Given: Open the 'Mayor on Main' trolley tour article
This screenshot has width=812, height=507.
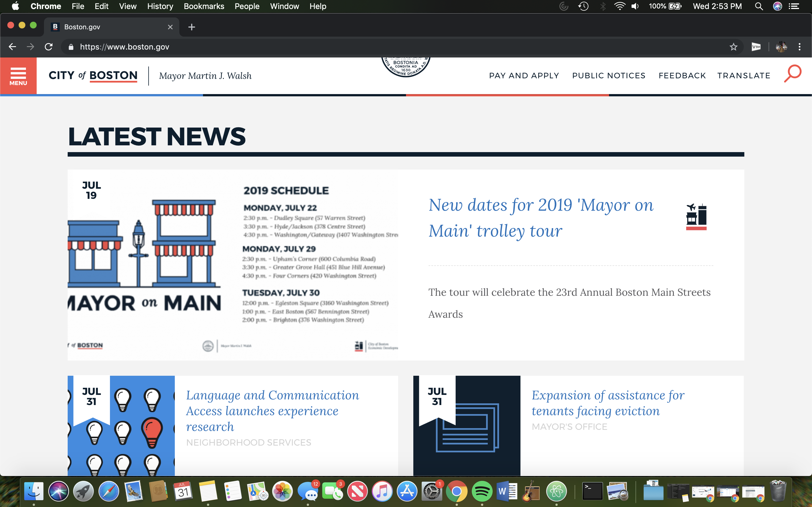Looking at the screenshot, I should click(x=540, y=218).
